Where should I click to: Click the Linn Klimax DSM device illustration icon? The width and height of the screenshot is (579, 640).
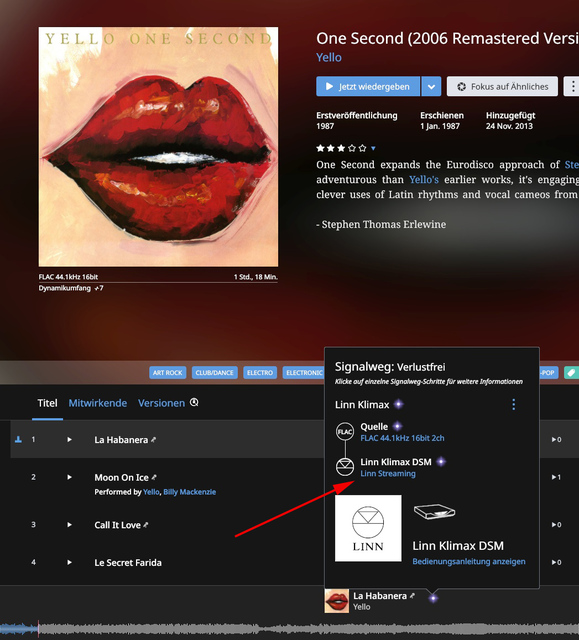[434, 511]
